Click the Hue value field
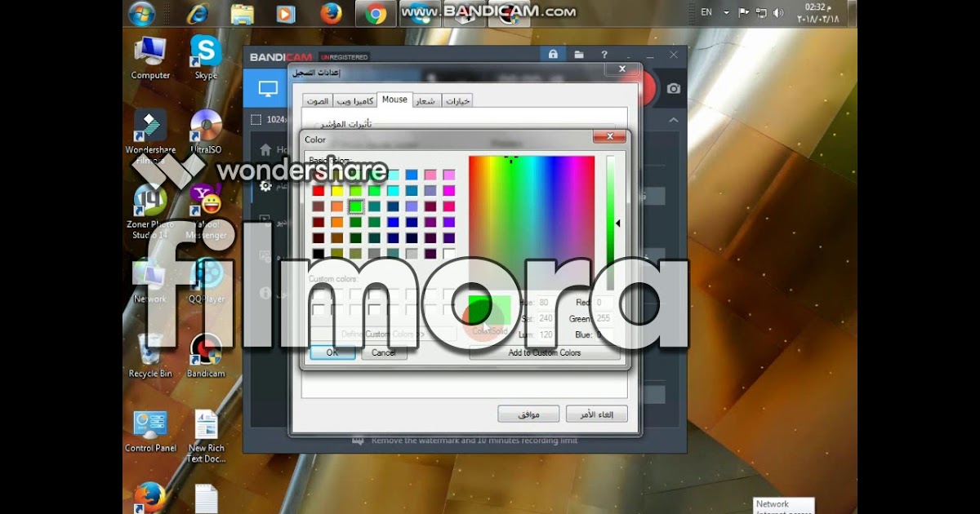 545,303
